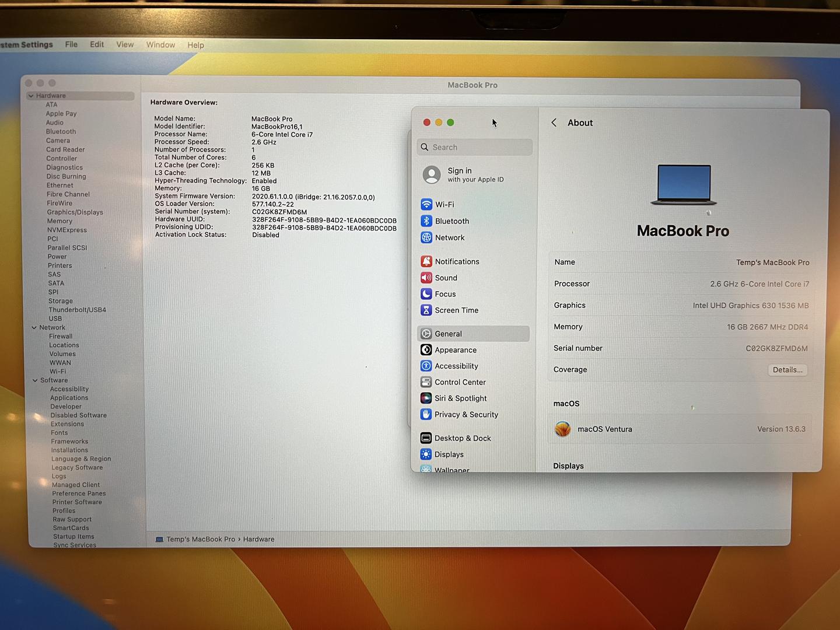Select Graphics/Displays in hardware list

tap(75, 212)
